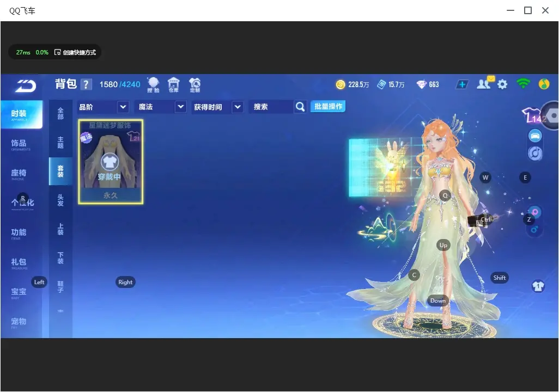Select the pink female gender icon
559x392 pixels.
(x=535, y=212)
